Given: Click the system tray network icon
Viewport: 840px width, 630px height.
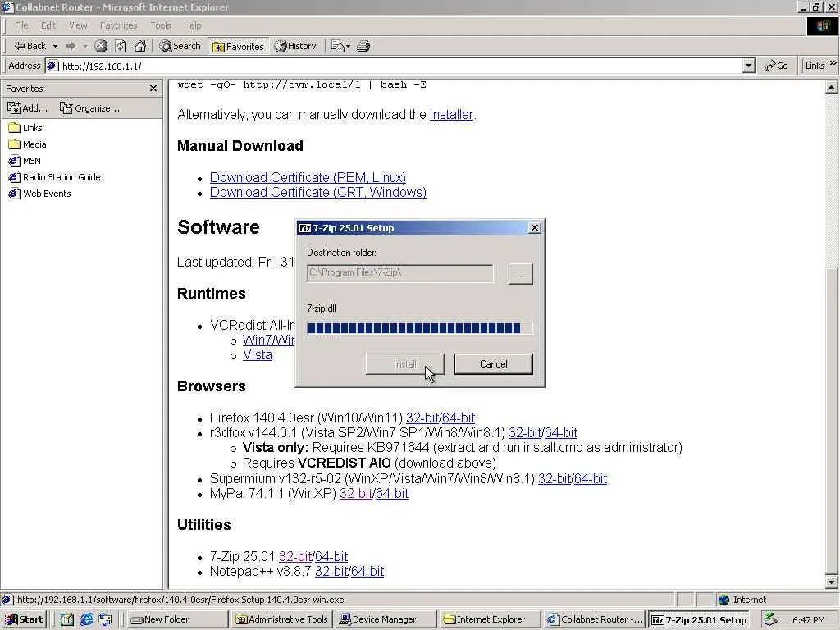Looking at the screenshot, I should pos(769,620).
